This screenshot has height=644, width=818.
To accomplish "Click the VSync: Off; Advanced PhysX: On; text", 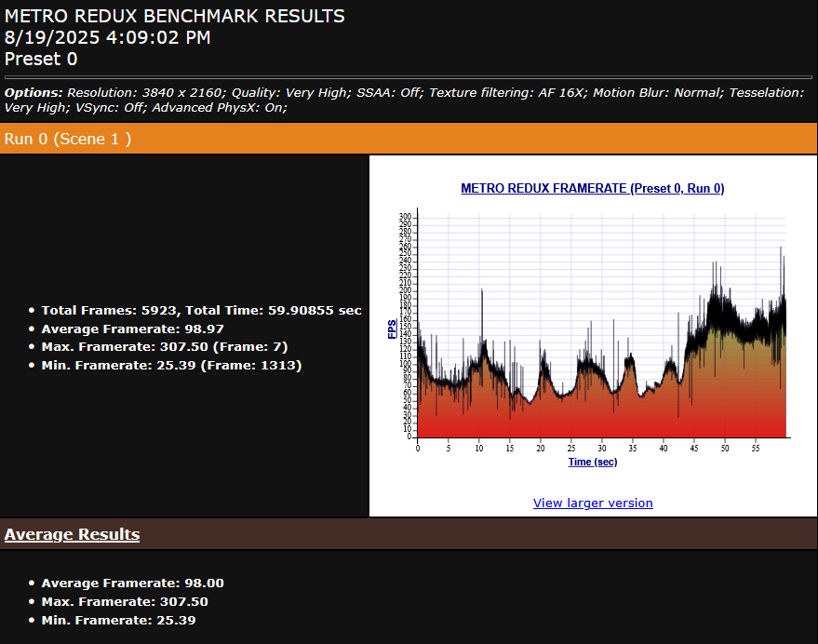I will (x=182, y=108).
